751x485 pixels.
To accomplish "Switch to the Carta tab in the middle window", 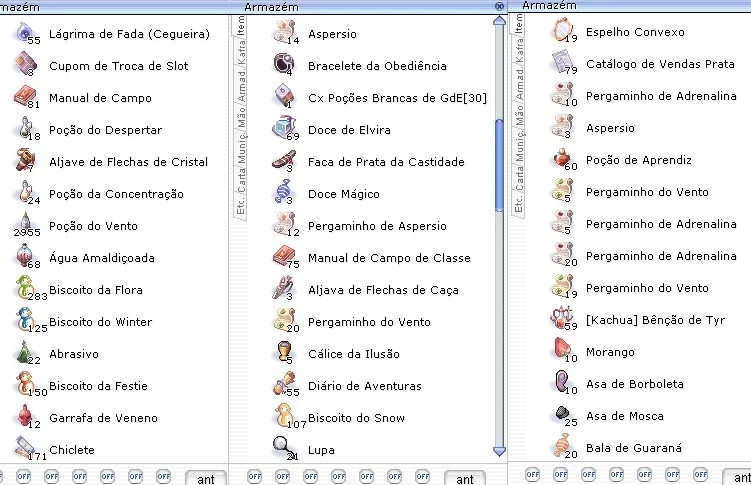I will [x=241, y=177].
